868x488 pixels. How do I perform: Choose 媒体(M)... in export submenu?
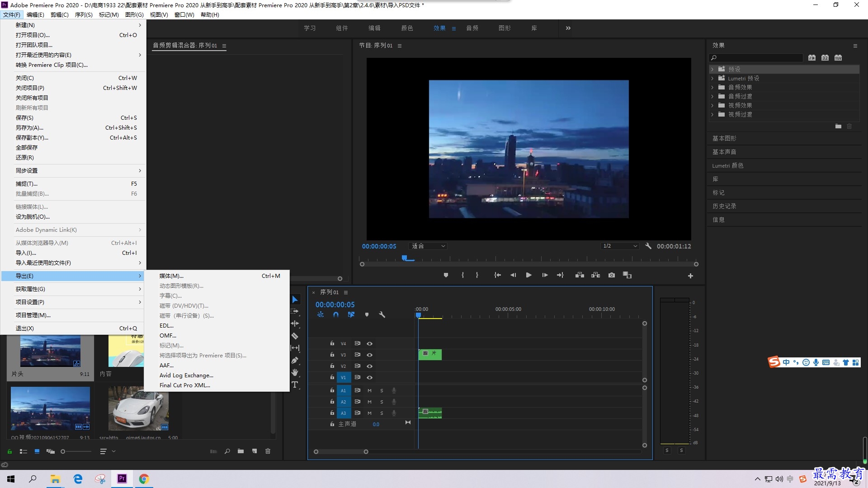(x=217, y=276)
